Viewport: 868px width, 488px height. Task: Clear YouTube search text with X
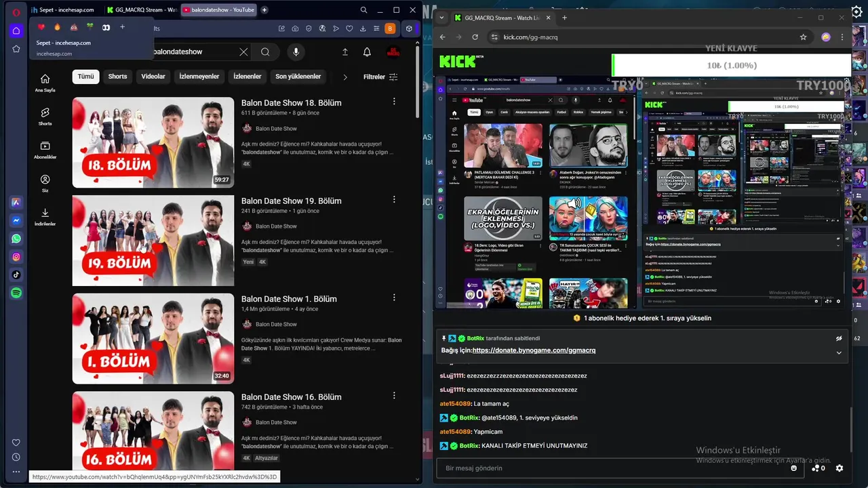point(243,52)
